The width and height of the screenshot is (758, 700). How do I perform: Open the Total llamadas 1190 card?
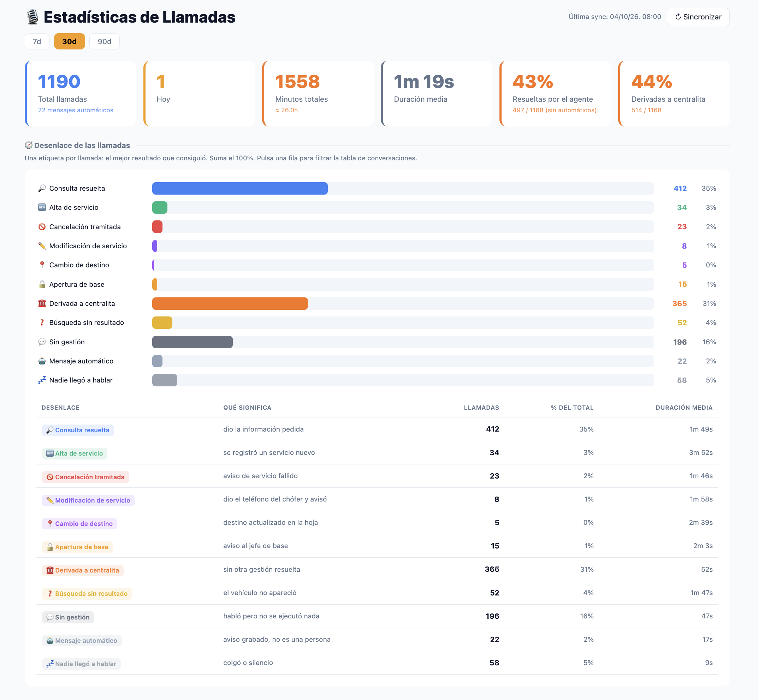(80, 94)
